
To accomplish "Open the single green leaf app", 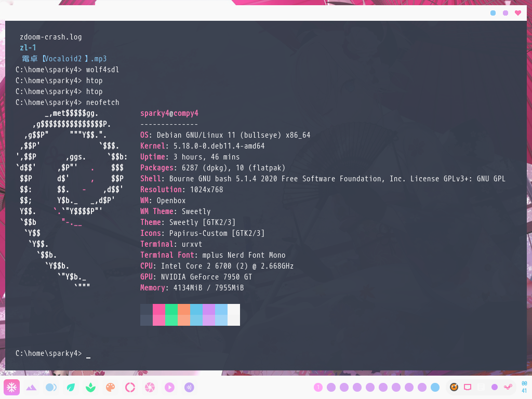I will 71,387.
